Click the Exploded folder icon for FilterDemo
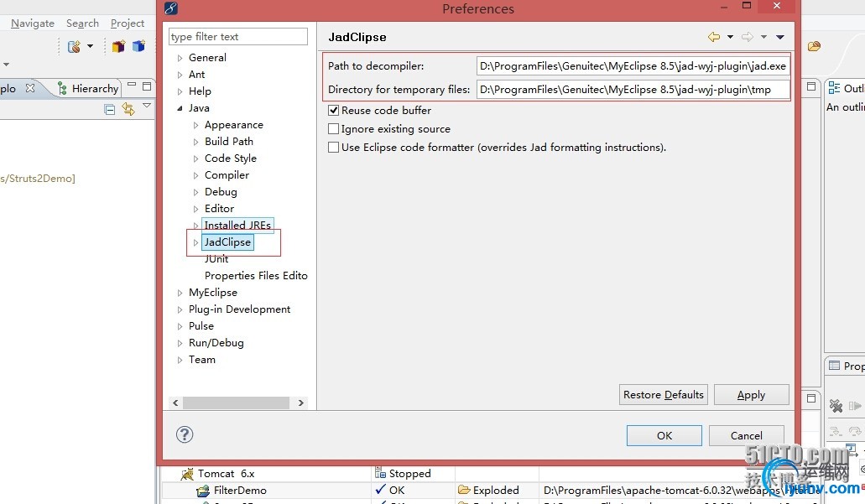The width and height of the screenshot is (865, 504). tap(464, 490)
